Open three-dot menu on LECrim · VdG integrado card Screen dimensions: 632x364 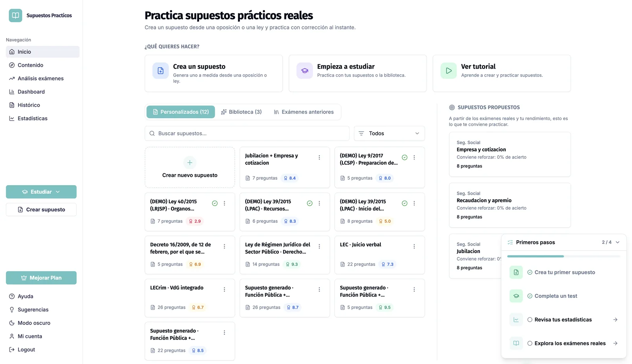[x=224, y=289]
